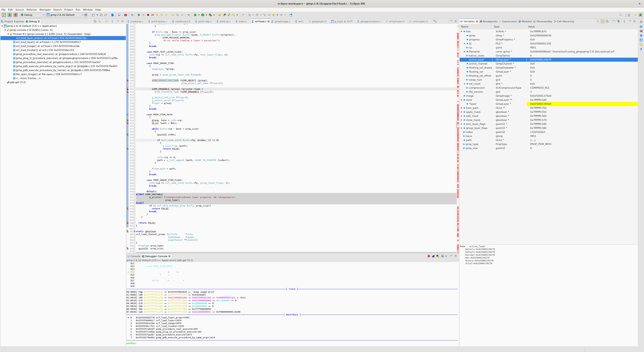Select xcf_load_layer() stack frame
644x352 pixels.
point(48,42)
